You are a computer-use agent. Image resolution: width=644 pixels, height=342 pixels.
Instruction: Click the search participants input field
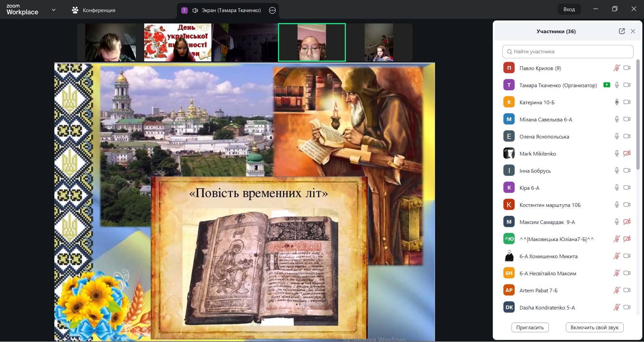(568, 52)
